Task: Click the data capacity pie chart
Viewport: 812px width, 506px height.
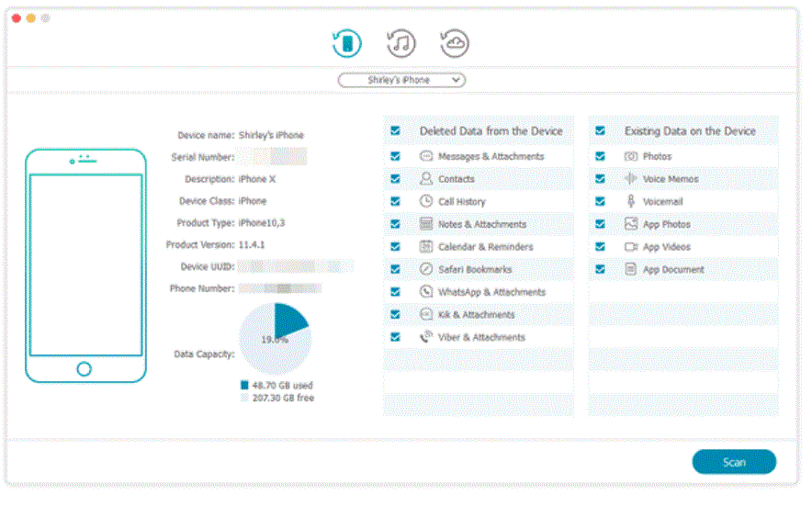Action: [275, 339]
